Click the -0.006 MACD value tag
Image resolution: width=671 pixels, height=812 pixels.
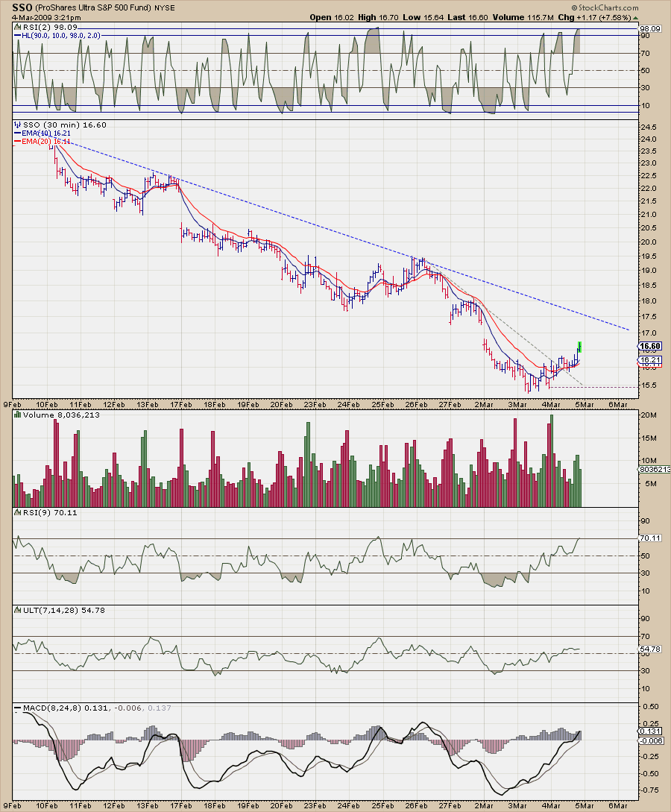651,740
